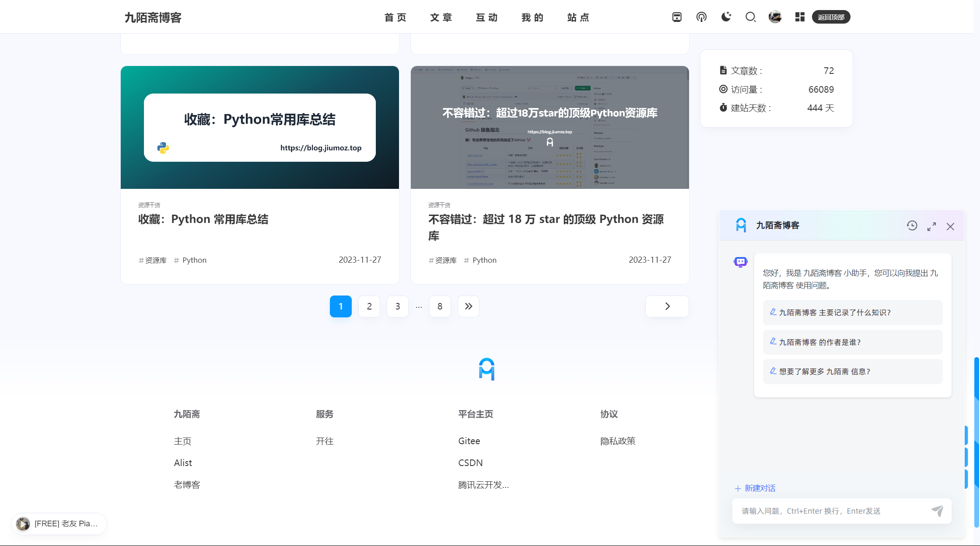
Task: Close the 九陌斋博客 chat panel
Action: point(950,226)
